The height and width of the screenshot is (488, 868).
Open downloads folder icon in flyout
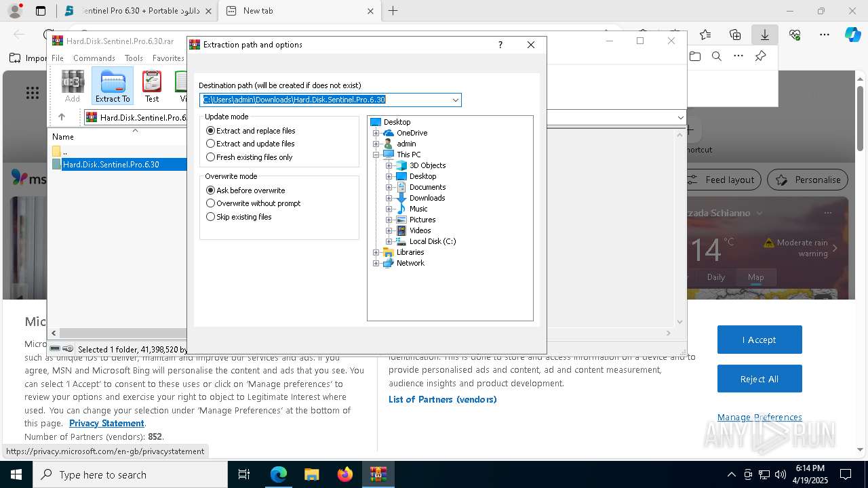(694, 56)
